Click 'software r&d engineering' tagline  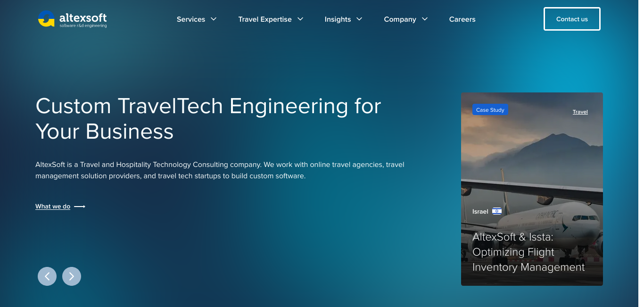[83, 25]
